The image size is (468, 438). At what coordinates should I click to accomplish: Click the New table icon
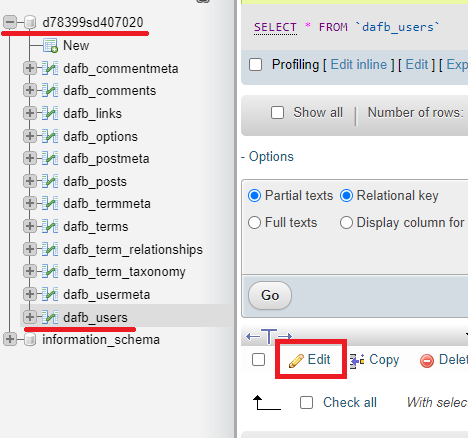pyautogui.click(x=50, y=46)
